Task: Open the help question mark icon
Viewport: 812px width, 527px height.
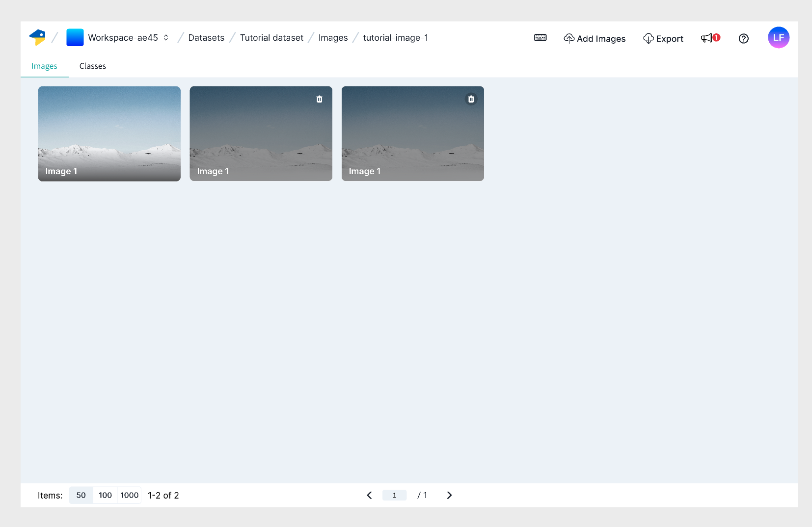Action: coord(743,38)
